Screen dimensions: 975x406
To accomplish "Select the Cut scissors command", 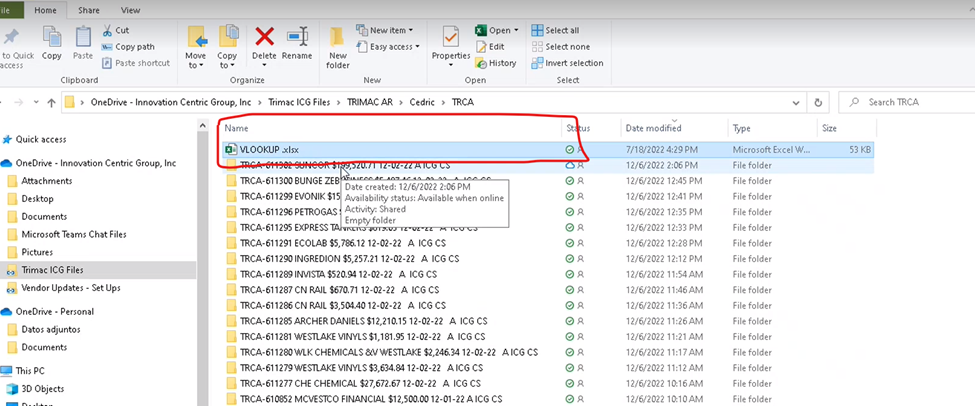I will [115, 30].
